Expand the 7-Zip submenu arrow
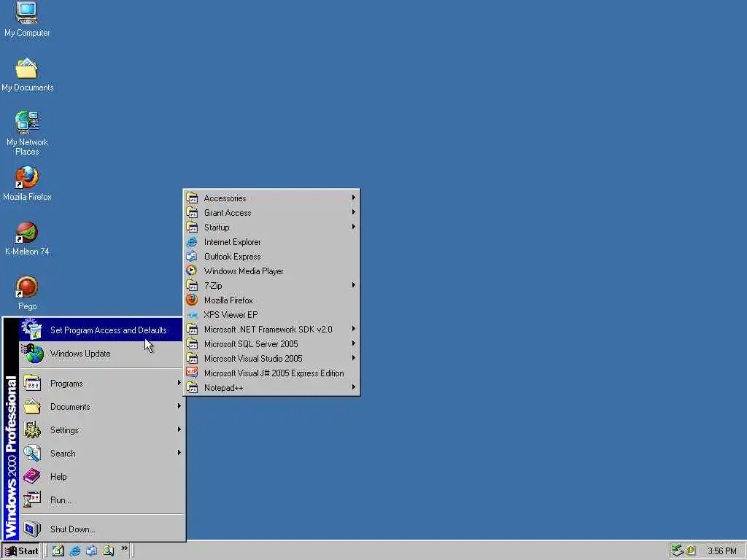The height and width of the screenshot is (560, 747). [354, 285]
